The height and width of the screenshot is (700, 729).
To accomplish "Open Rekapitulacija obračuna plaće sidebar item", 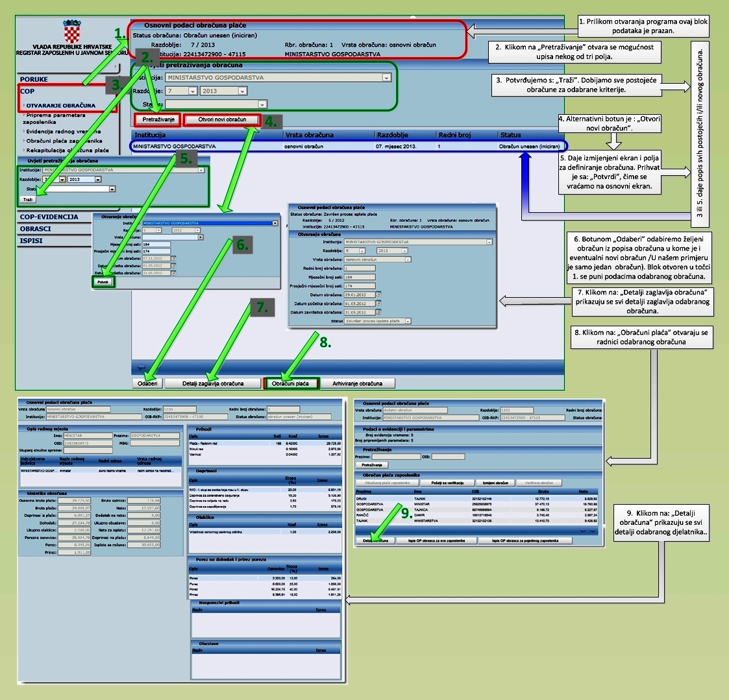I will (68, 150).
